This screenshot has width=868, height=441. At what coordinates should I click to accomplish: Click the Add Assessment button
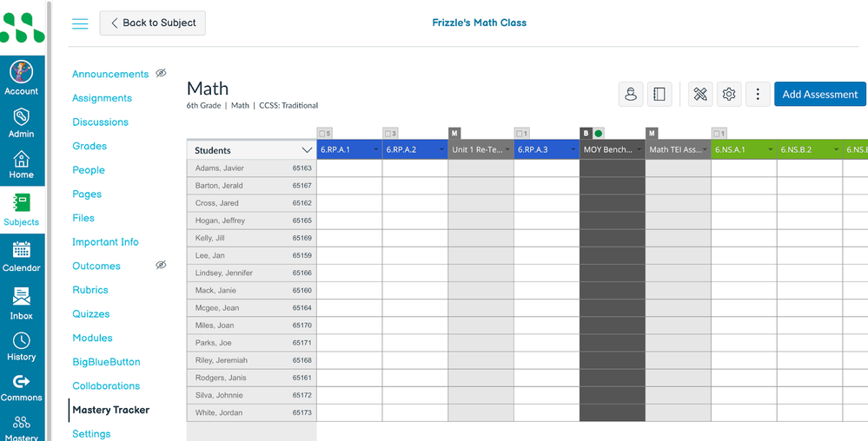(819, 95)
